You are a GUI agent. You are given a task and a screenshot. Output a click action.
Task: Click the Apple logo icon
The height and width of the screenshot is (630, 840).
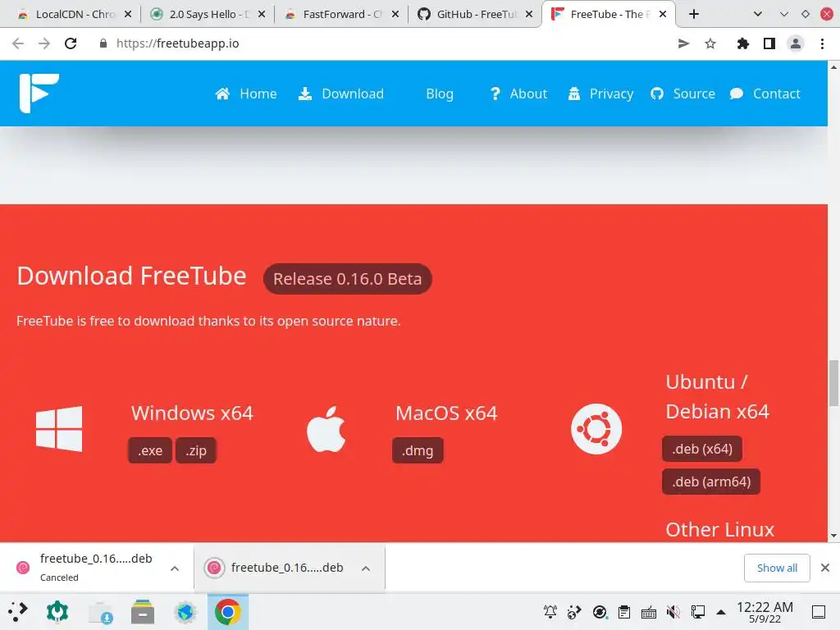[x=326, y=428]
